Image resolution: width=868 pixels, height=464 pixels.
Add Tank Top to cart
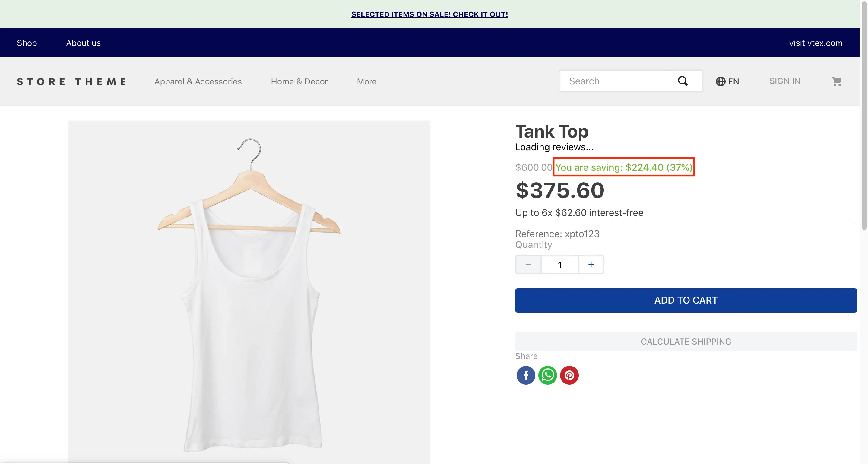(x=686, y=300)
